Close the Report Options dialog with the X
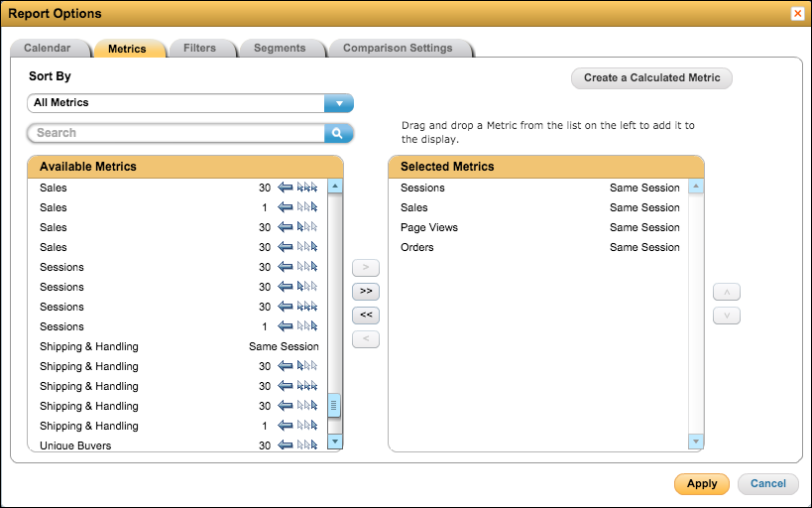Screen dimensions: 812x508 [797, 14]
